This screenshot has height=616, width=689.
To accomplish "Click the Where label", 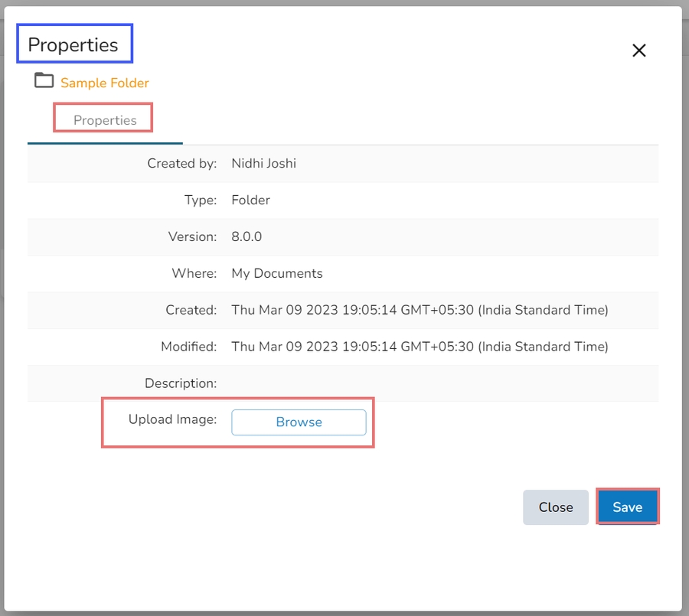I will [194, 273].
